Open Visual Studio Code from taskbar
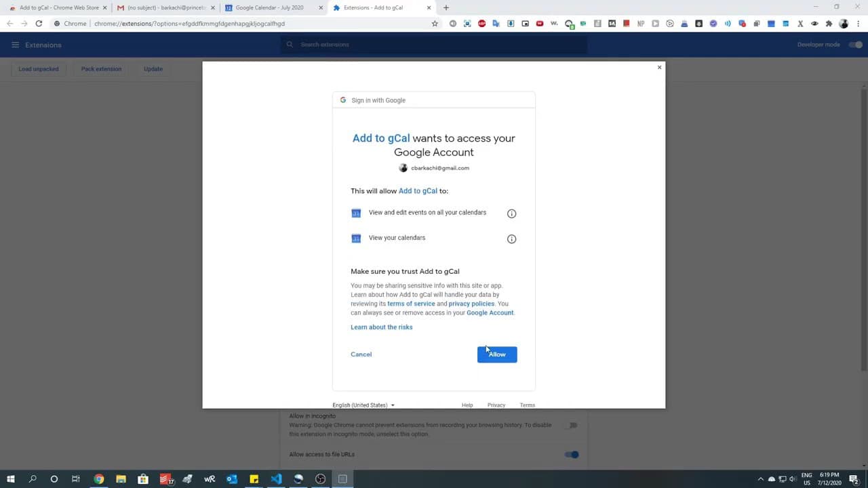This screenshot has width=868, height=488. pos(276,479)
